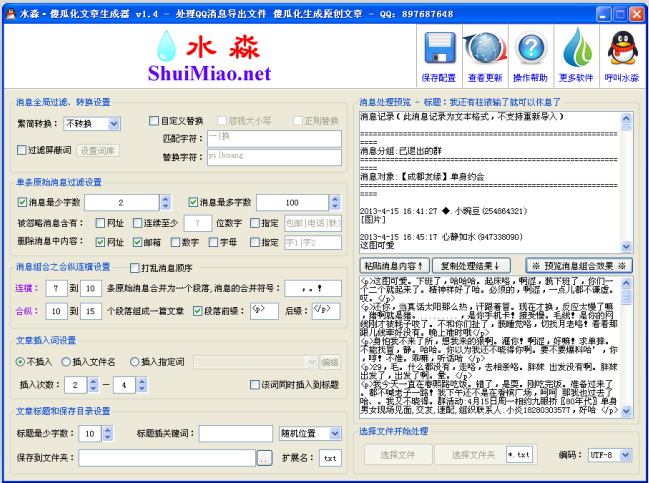The width and height of the screenshot is (649, 483).
Task: Enable the 自定义替换 checkbox
Action: pyautogui.click(x=154, y=120)
